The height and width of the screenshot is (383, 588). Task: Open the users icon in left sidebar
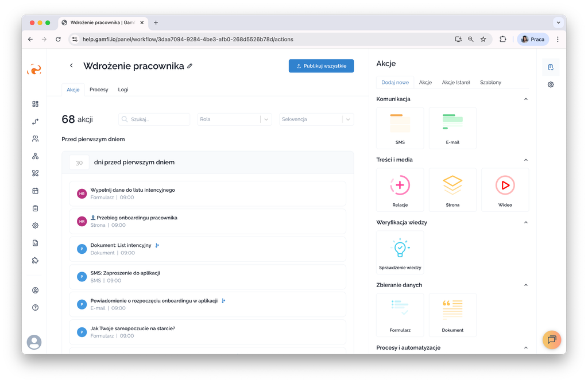point(35,138)
